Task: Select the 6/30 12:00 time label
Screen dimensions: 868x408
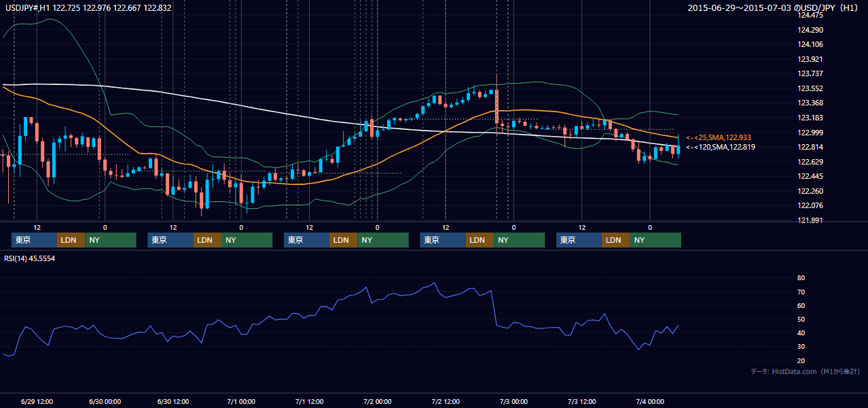Action: 173,401
